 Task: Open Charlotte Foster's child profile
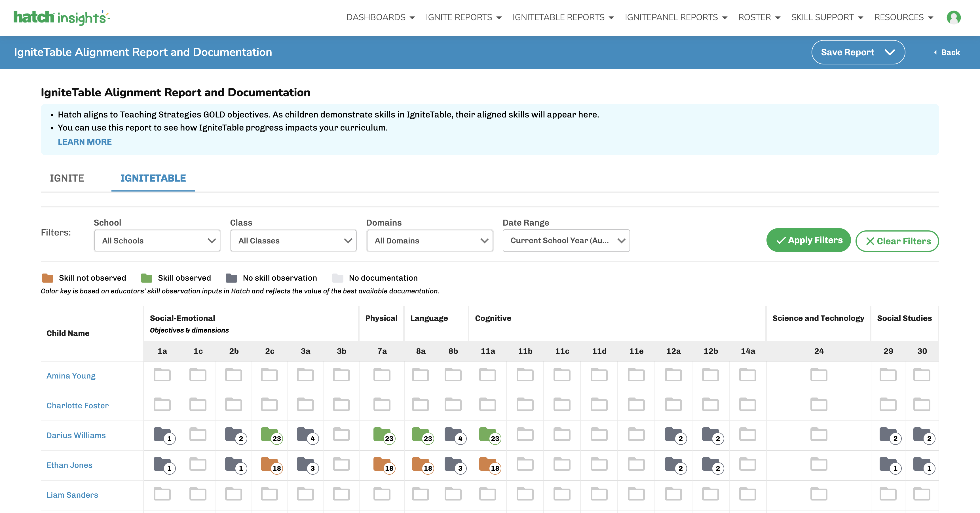click(x=77, y=405)
